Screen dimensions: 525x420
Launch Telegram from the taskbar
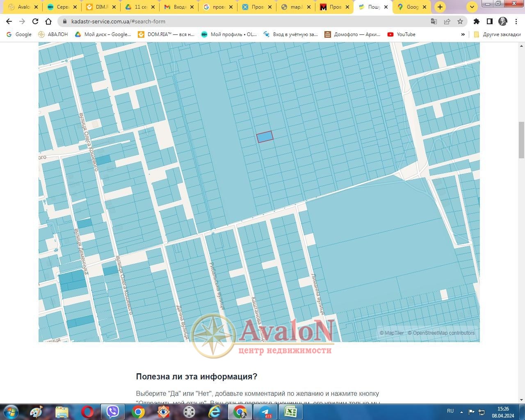[x=265, y=411]
